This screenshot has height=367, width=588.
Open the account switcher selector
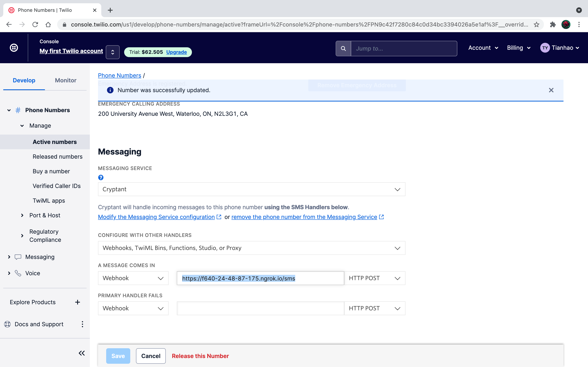(x=112, y=52)
